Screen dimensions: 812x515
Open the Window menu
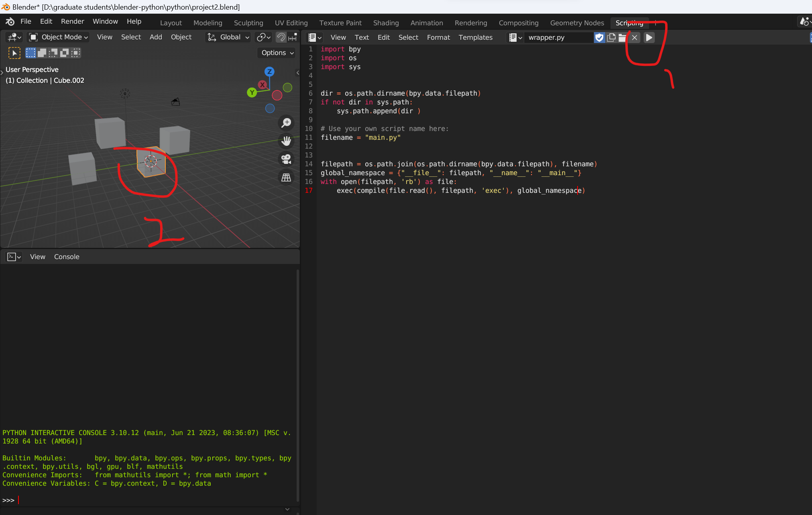click(x=105, y=21)
